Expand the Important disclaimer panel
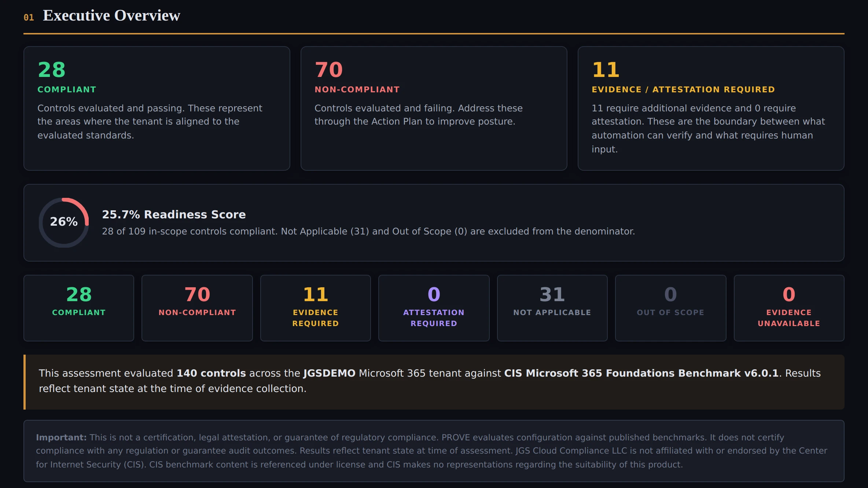The height and width of the screenshot is (488, 868). coord(434,451)
